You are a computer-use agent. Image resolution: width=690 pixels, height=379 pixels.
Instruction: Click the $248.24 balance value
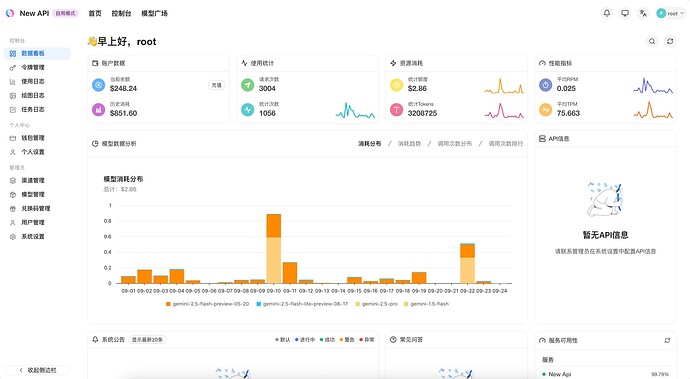click(123, 88)
